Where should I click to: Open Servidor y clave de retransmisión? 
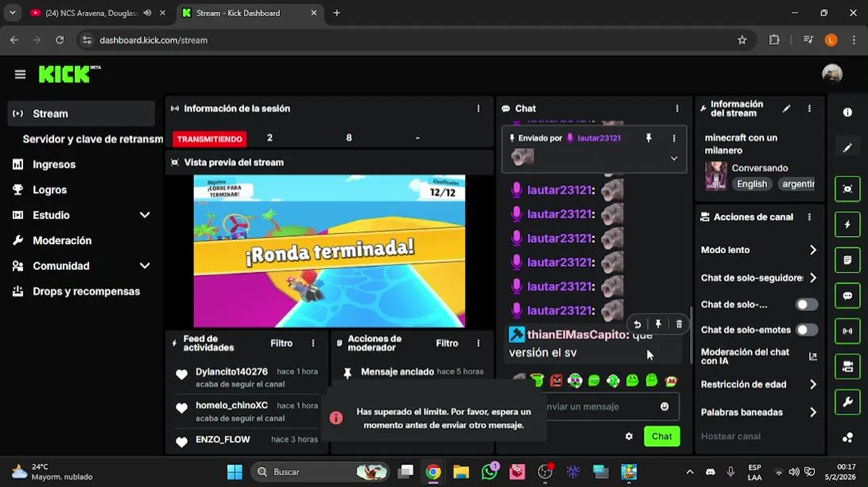point(93,139)
